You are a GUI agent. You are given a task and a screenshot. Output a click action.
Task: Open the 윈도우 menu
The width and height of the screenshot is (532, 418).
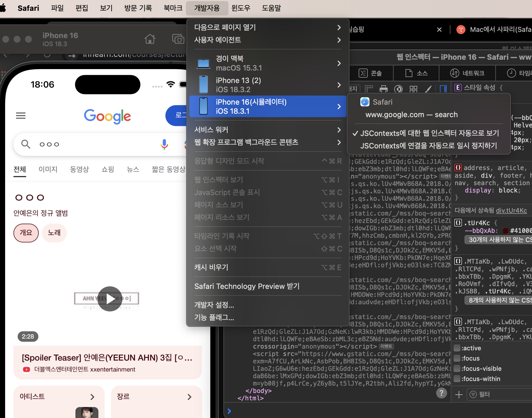coord(241,8)
